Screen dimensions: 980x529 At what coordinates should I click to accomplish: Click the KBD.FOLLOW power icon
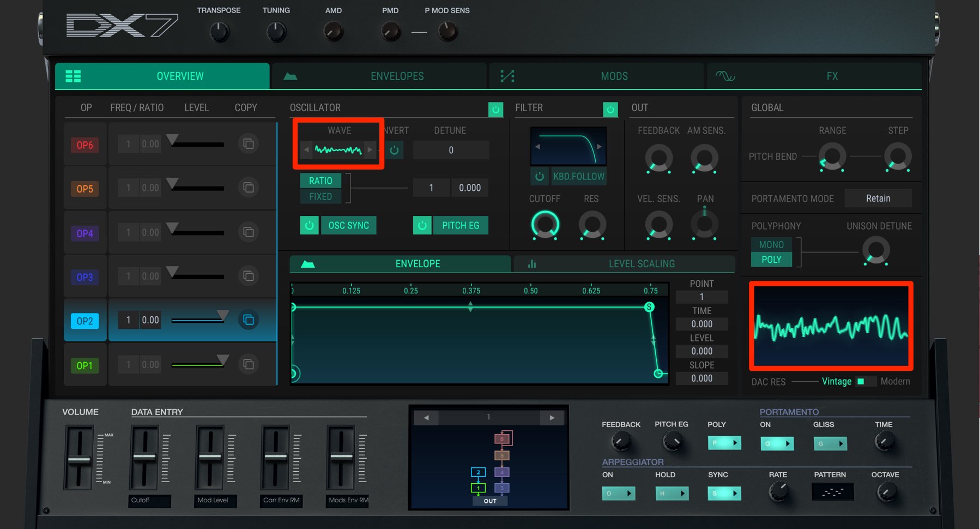540,176
